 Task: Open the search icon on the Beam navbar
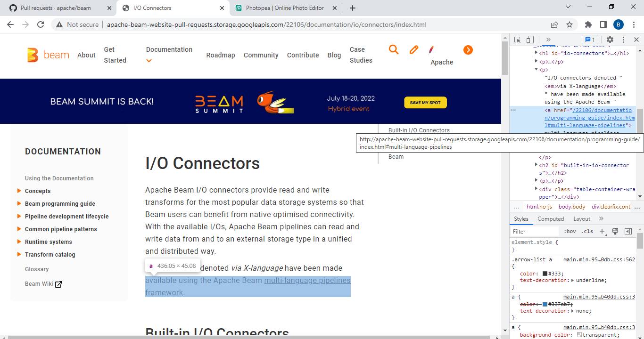tap(394, 49)
